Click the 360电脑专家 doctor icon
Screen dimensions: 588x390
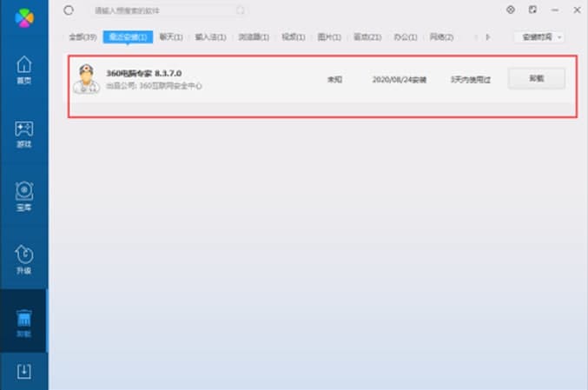(x=87, y=79)
